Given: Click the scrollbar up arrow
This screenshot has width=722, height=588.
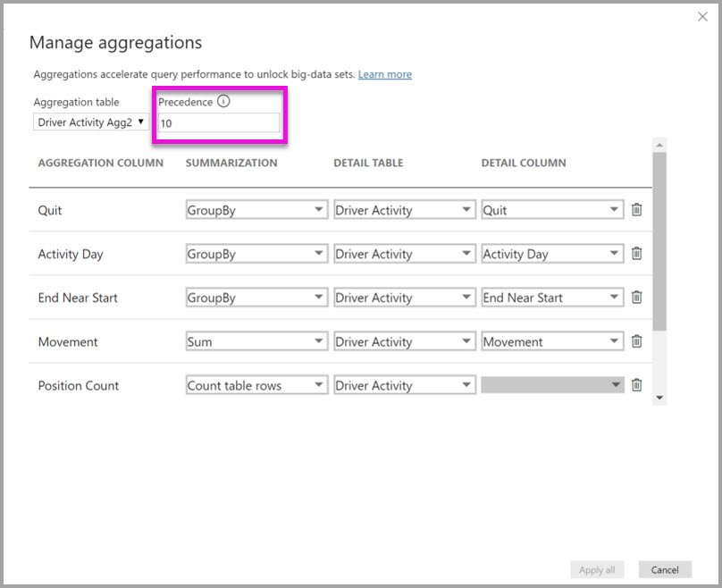Looking at the screenshot, I should tap(659, 143).
